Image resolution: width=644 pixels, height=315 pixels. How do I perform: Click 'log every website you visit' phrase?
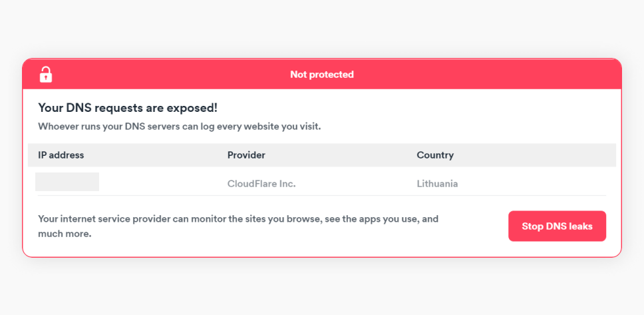pos(259,127)
